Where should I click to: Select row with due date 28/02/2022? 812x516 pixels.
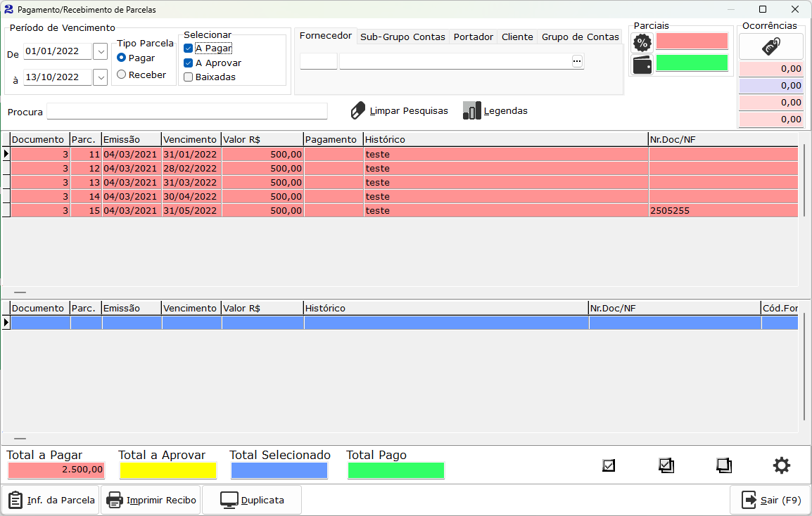404,168
